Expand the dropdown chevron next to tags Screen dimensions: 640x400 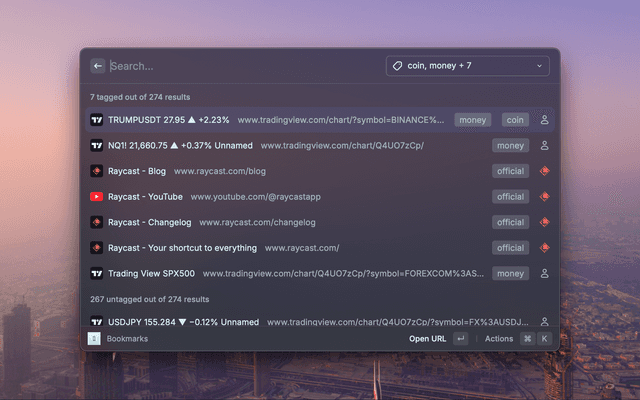(x=540, y=66)
